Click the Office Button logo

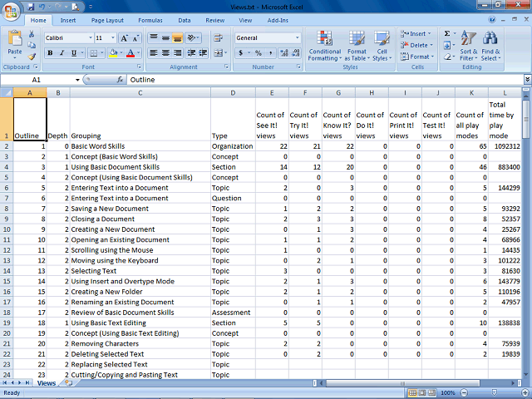(x=11, y=12)
